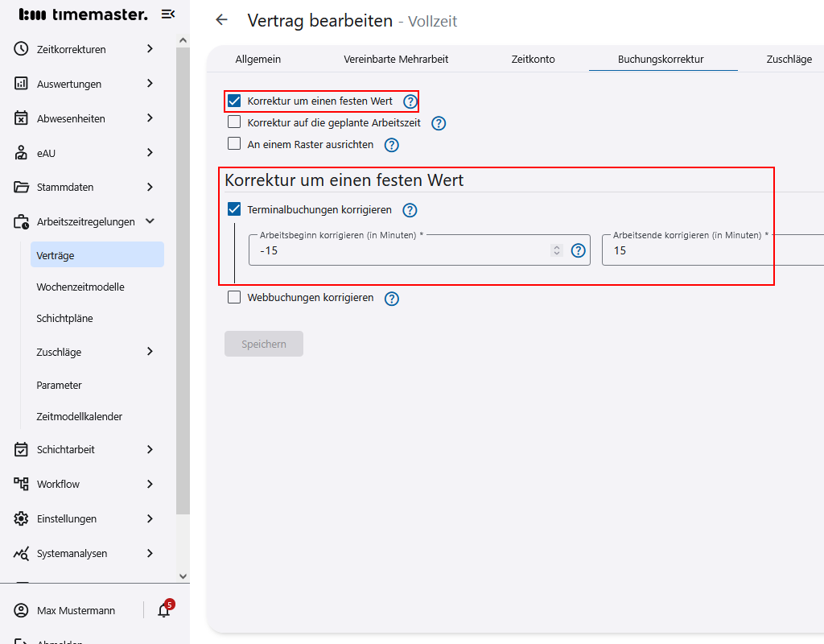Viewport: 824px width, 644px height.
Task: Uncheck Korrektur um einen festen Wert
Action: [x=234, y=101]
